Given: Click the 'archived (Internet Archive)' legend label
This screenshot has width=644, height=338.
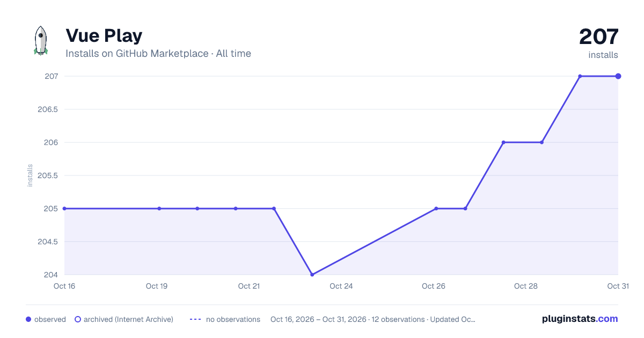Looking at the screenshot, I should [128, 319].
